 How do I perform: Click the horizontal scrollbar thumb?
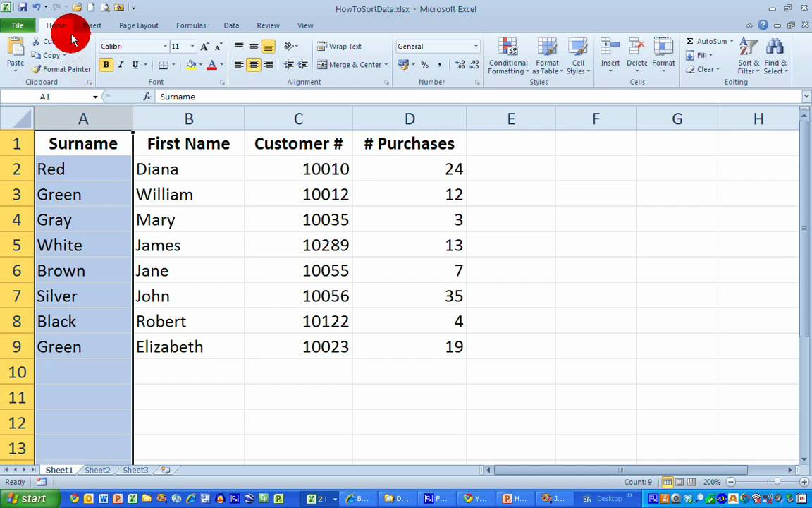coord(620,470)
